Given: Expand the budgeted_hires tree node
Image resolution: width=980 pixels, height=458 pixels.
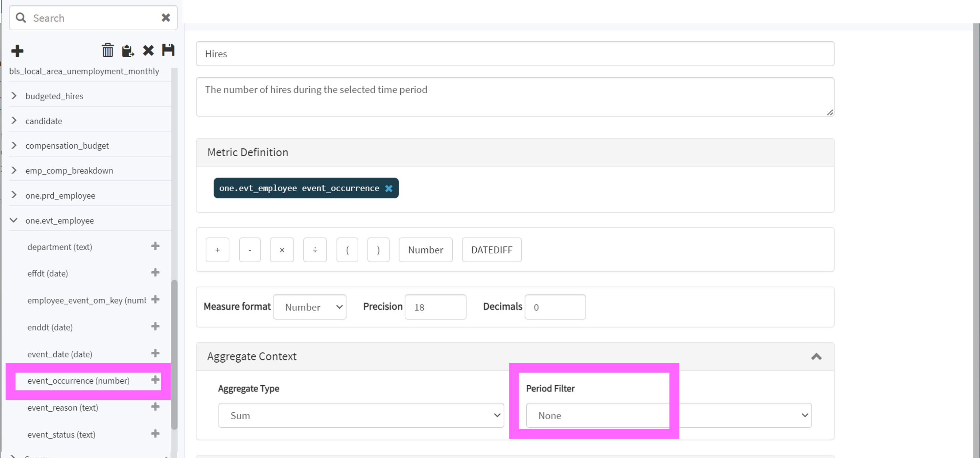Looking at the screenshot, I should (x=14, y=96).
